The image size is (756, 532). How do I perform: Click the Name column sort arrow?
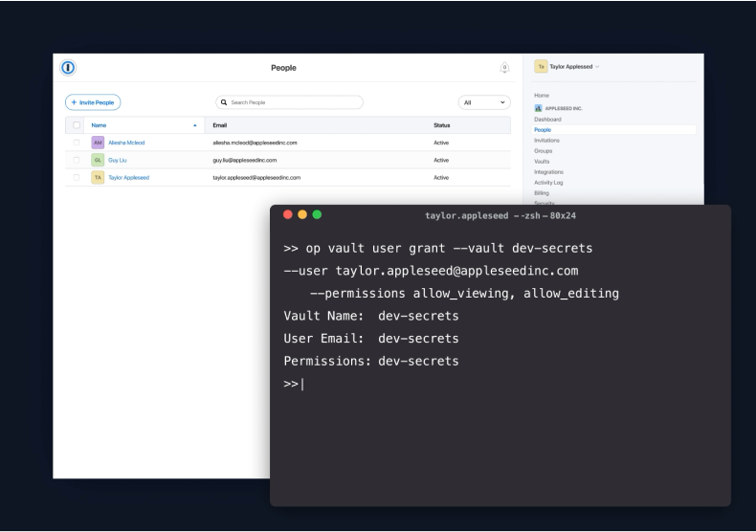[x=195, y=125]
